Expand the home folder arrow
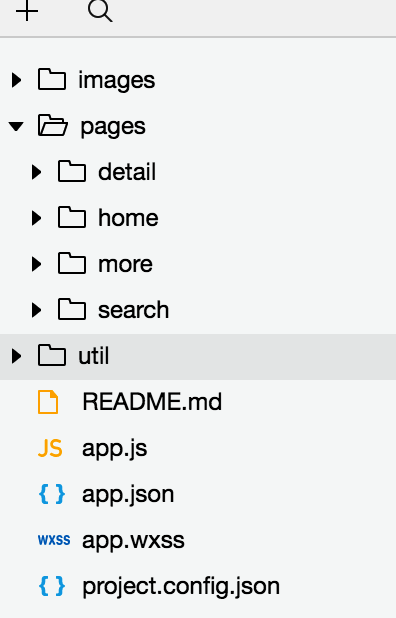396x618 pixels. tap(36, 218)
